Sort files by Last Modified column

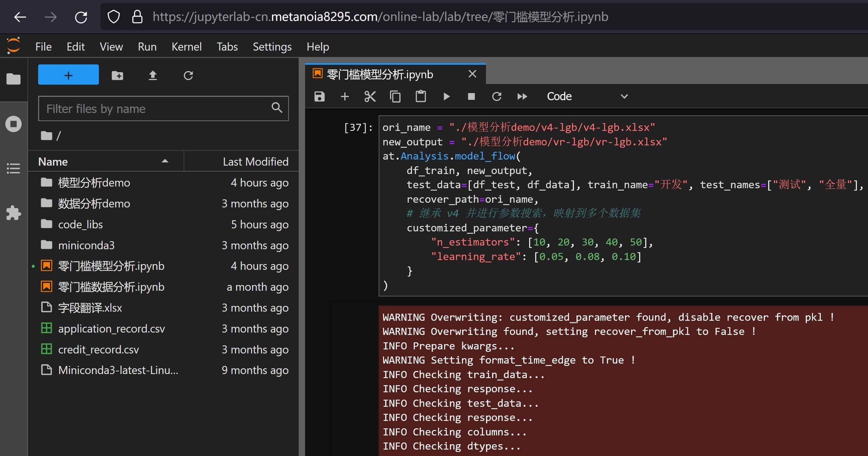pos(255,162)
